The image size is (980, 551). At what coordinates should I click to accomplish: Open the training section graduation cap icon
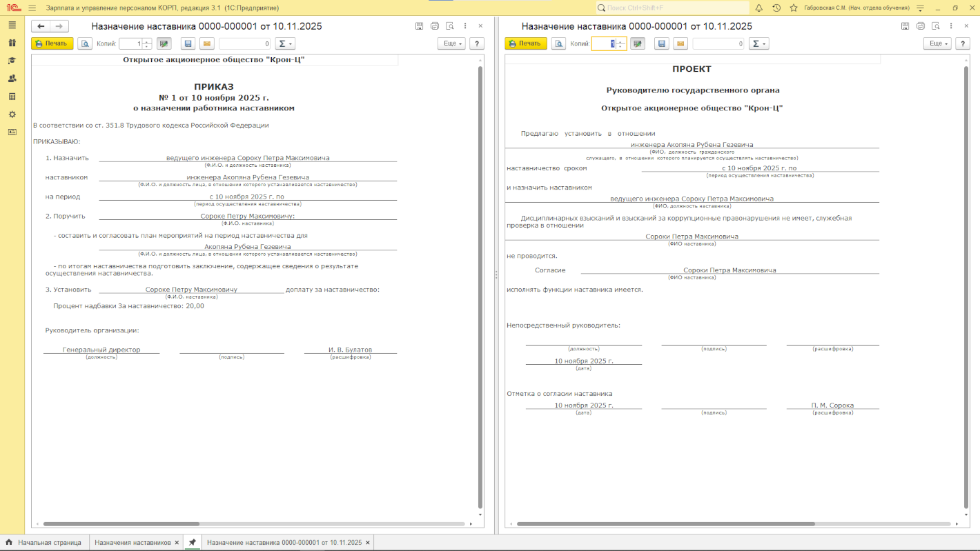(12, 61)
